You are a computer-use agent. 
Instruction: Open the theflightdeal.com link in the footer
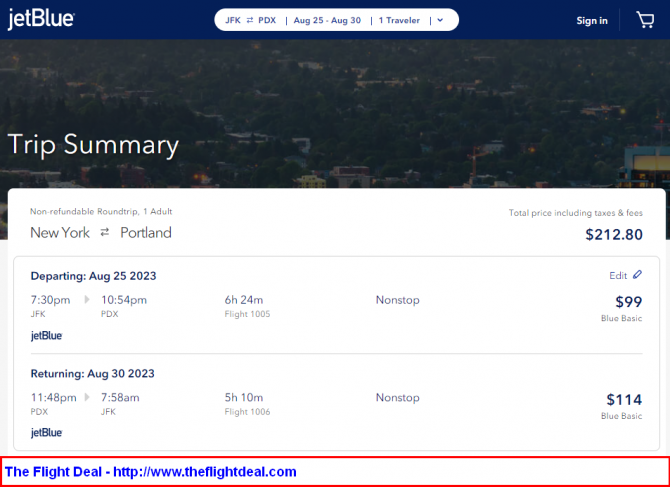205,472
